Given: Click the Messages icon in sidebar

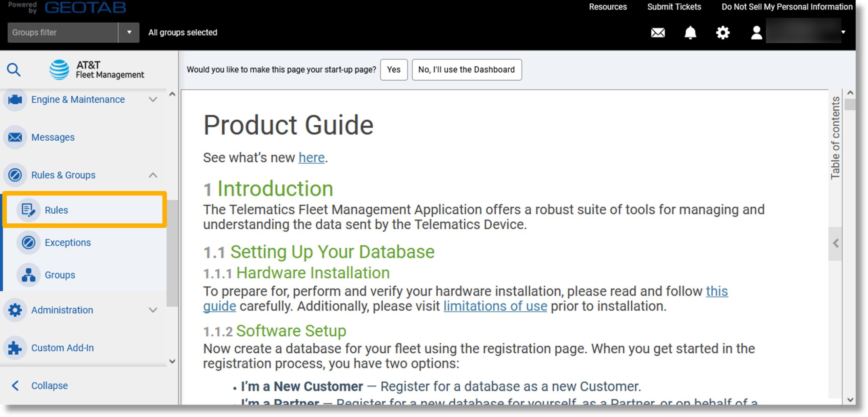Looking at the screenshot, I should (x=15, y=137).
